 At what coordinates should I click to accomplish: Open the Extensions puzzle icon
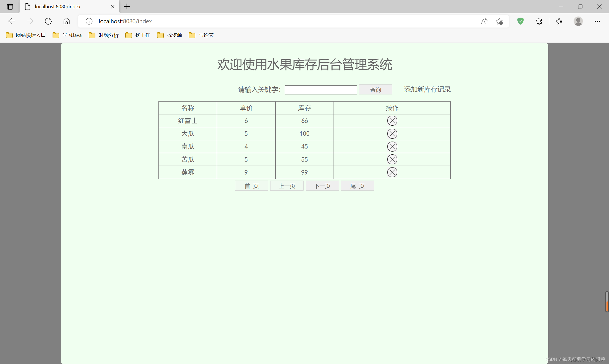pos(539,21)
